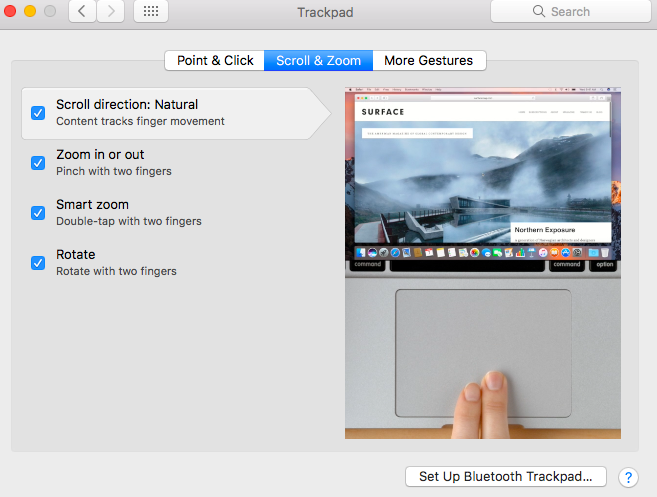Close the Trackpad window red button
The image size is (657, 497).
click(x=10, y=11)
